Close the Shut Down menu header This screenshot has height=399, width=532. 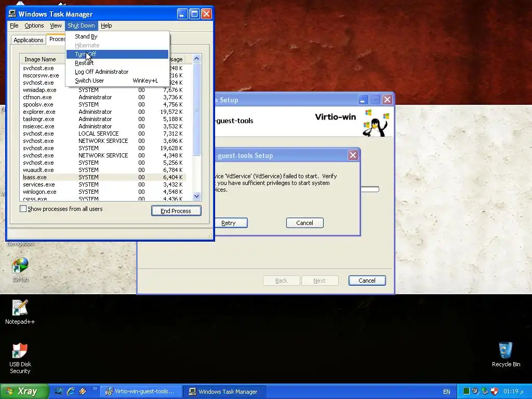point(81,25)
